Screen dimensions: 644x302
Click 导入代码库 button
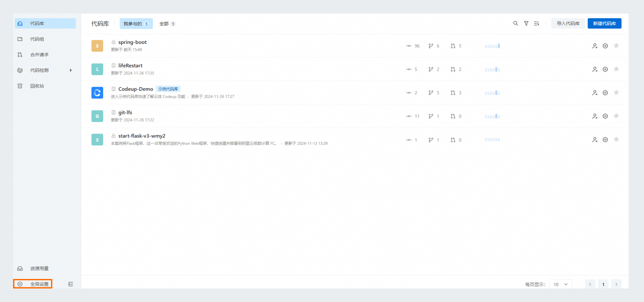[568, 23]
